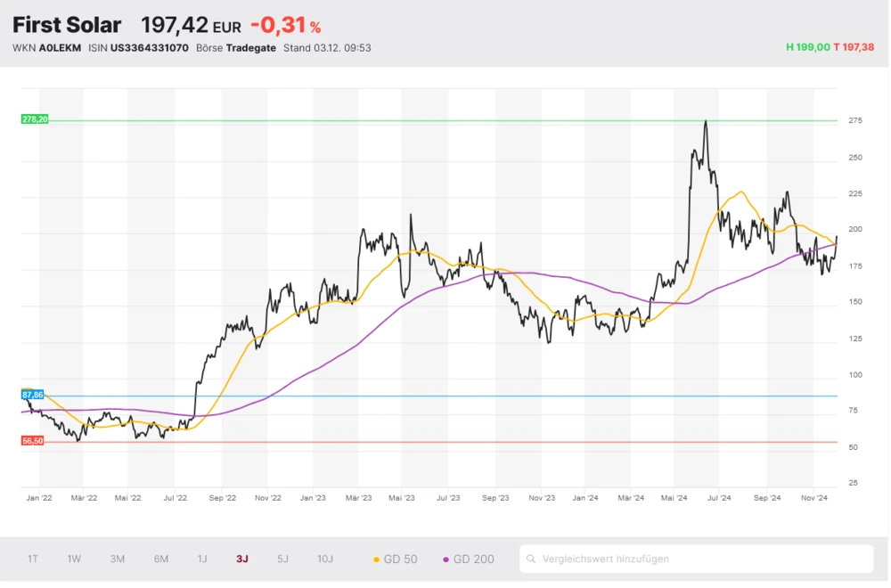The image size is (891, 588).
Task: Switch chart to 1W range
Action: pos(74,559)
